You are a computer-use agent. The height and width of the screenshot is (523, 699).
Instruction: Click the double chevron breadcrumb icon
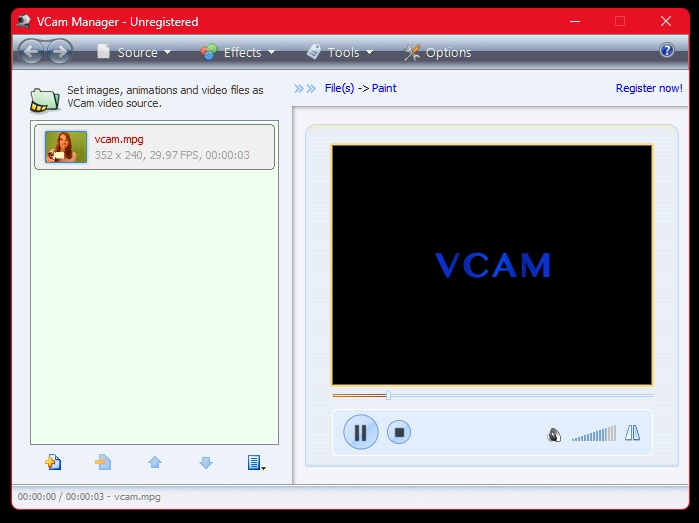pyautogui.click(x=305, y=88)
